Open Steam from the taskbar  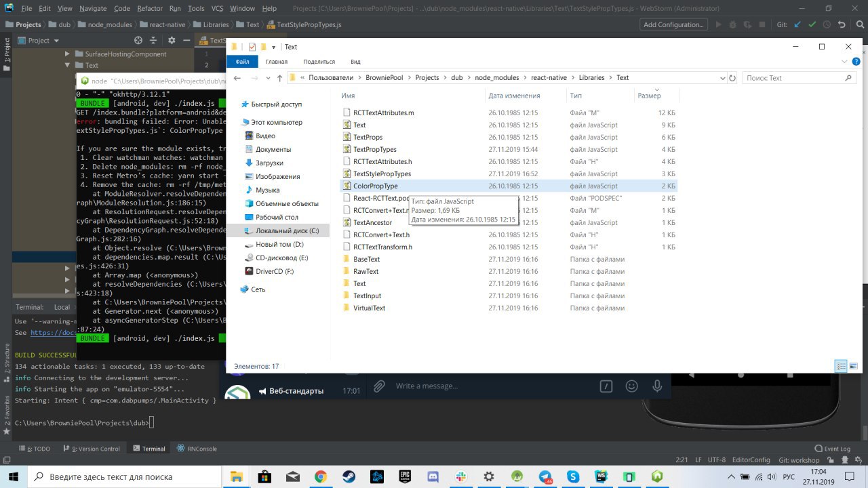pos(348,476)
